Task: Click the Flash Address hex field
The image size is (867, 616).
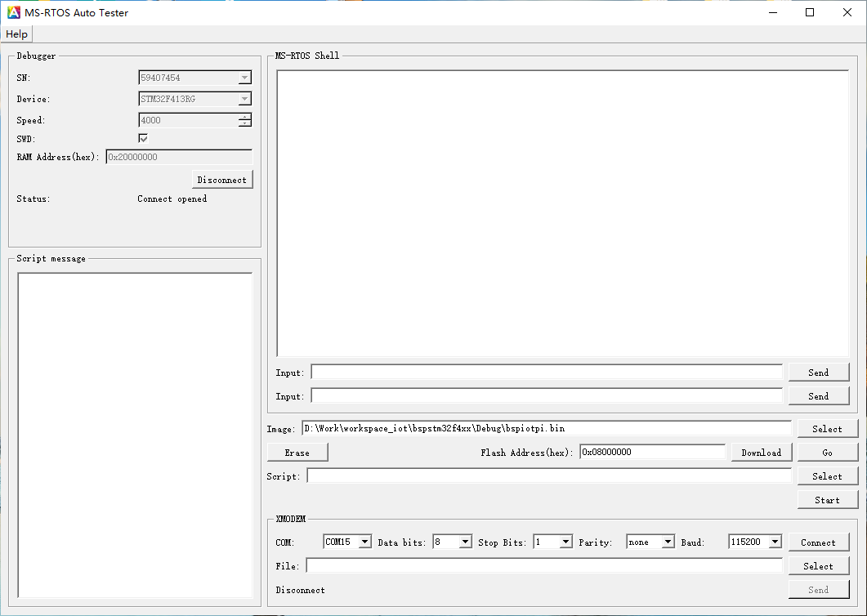Action: click(652, 452)
